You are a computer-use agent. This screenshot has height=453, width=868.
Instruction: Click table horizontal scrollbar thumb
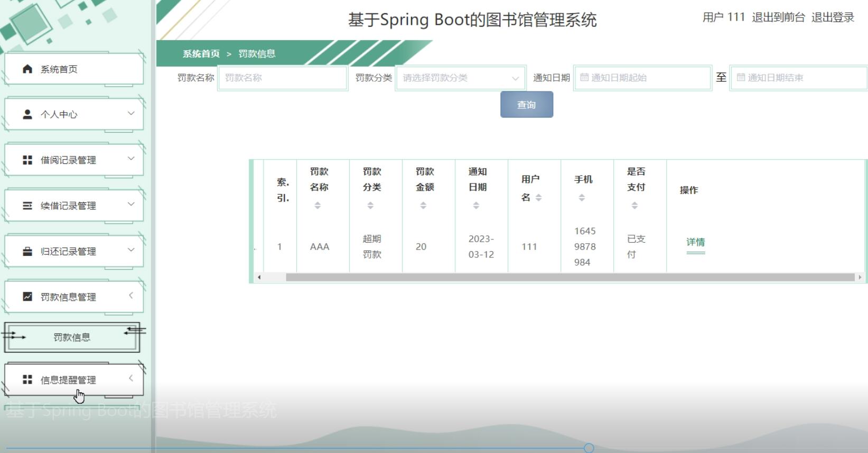pyautogui.click(x=570, y=277)
